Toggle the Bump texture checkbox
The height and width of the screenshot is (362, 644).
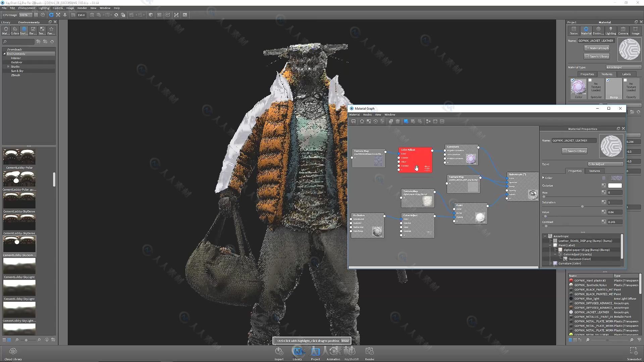(608, 80)
